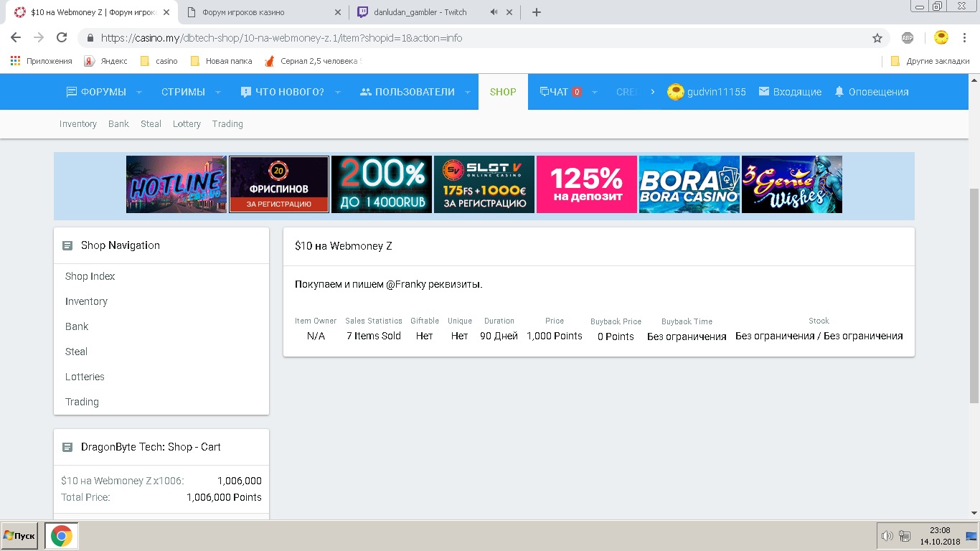This screenshot has width=980, height=551.
Task: Open the gudvin11155 user account menu
Action: (x=707, y=92)
